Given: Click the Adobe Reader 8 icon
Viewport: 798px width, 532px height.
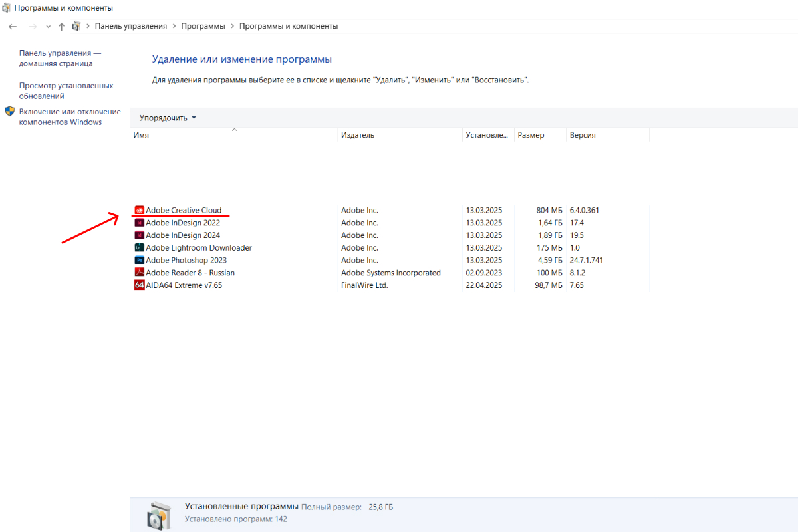Looking at the screenshot, I should point(139,273).
